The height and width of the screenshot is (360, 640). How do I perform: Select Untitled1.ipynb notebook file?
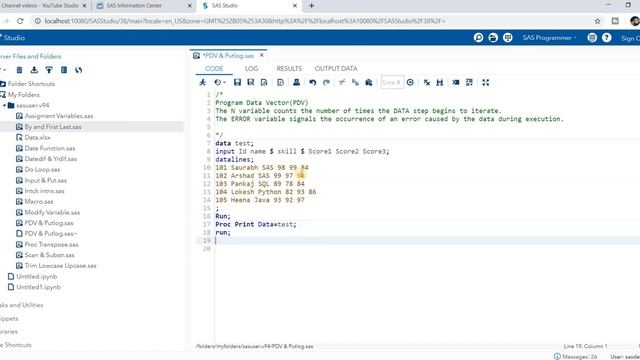tap(38, 287)
